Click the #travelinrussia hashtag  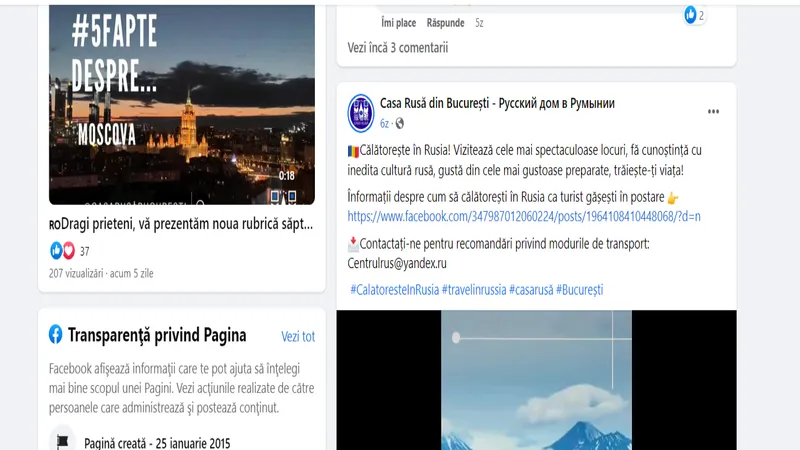pos(474,290)
